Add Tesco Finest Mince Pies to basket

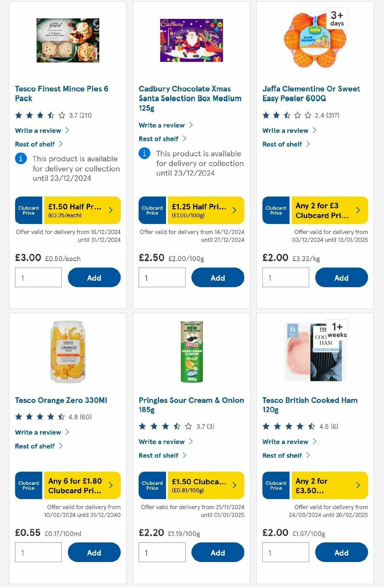click(93, 278)
